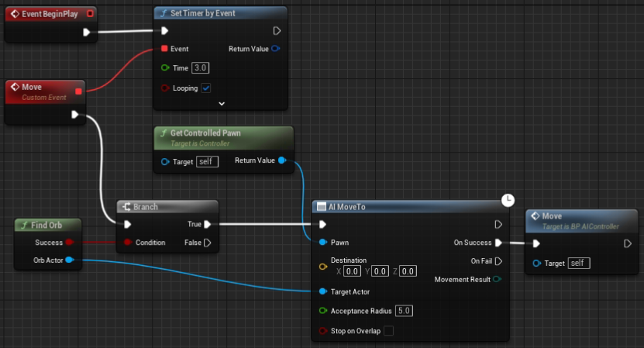Screen dimensions: 644x348
Task: Click Branch exec input pin
Action: [127, 224]
